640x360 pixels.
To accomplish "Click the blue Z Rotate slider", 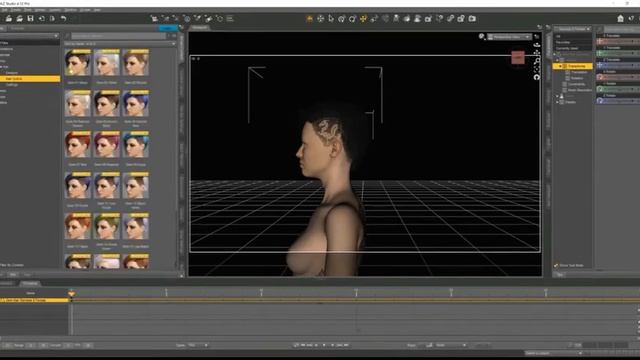I will pyautogui.click(x=618, y=100).
